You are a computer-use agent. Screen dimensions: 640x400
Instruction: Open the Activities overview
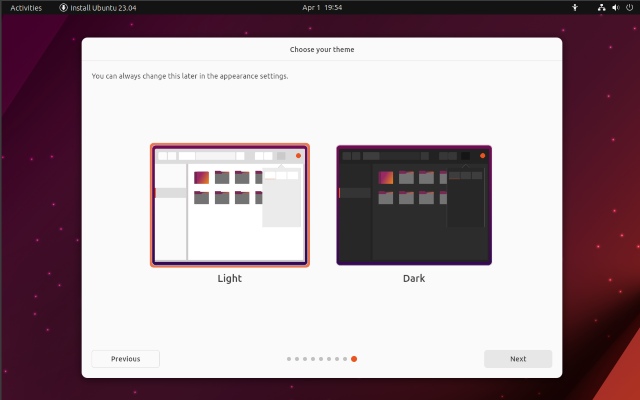26,7
